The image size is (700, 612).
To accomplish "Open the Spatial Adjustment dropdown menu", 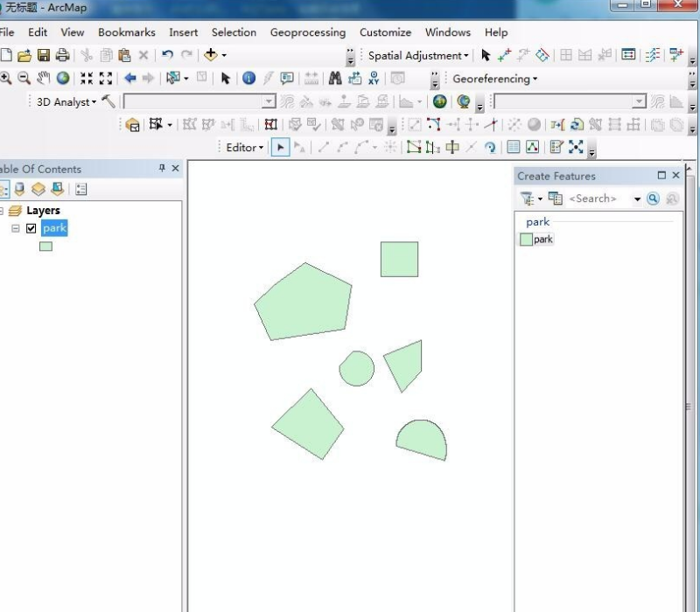I will pos(418,56).
